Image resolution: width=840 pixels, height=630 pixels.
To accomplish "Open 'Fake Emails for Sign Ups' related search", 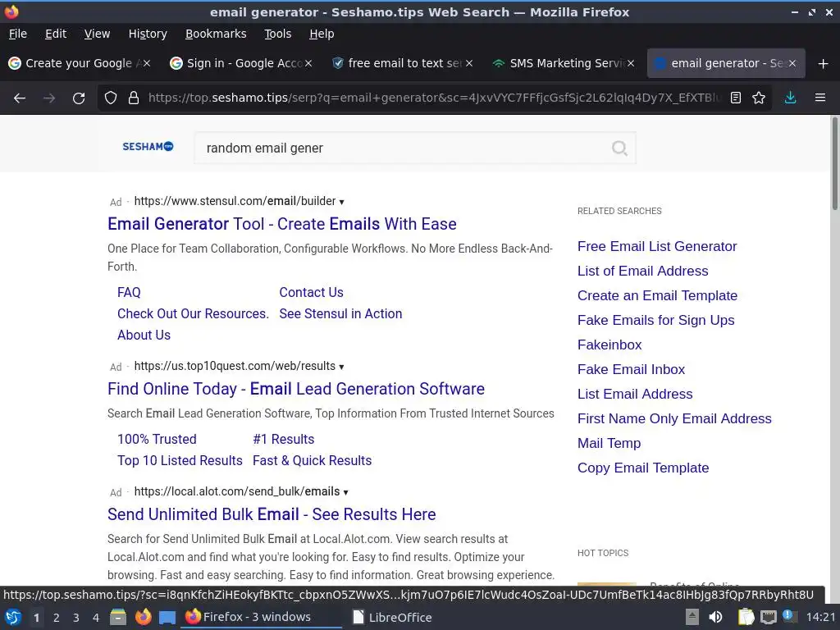I will [655, 321].
